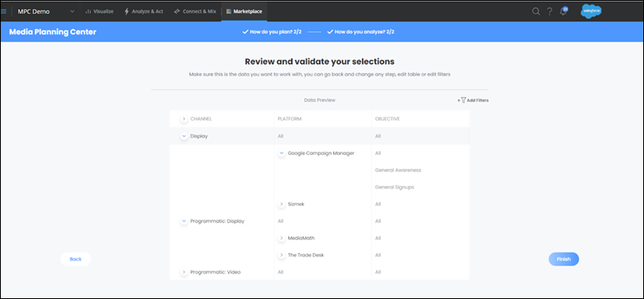This screenshot has height=299, width=644.
Task: Collapse the Google Campaign Manager platform
Action: 281,153
